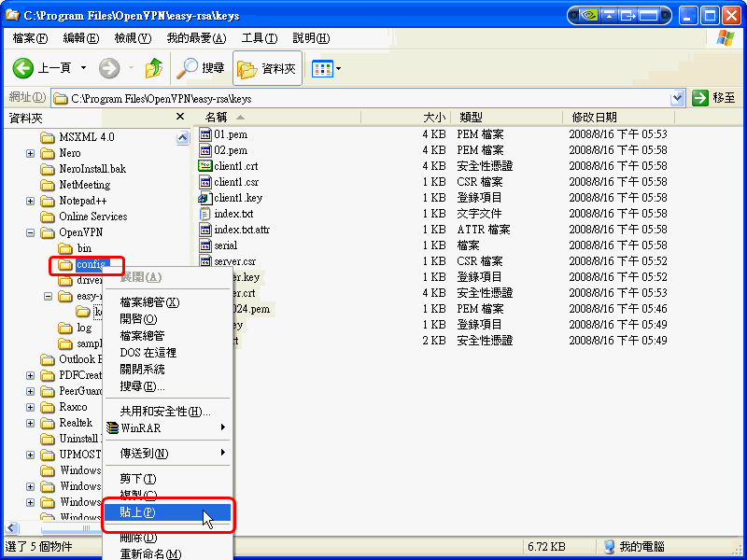Click the WinRAR books icon in the menu
This screenshot has height=560, width=747.
[x=112, y=427]
